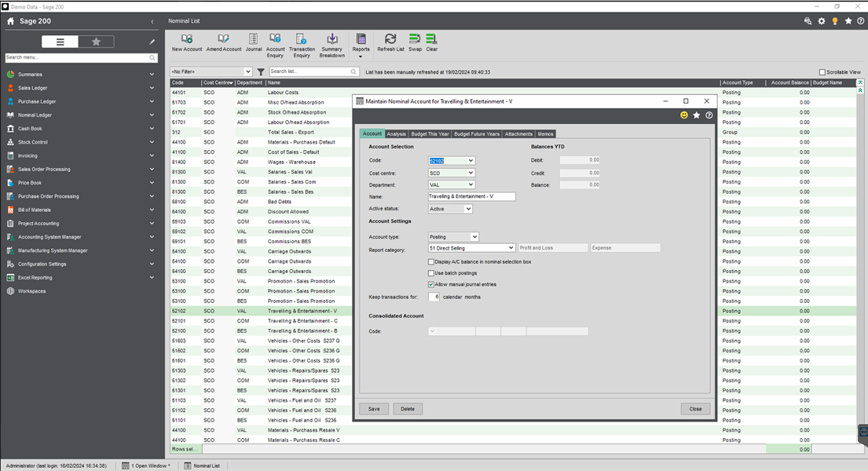Click the smiley feedback icon in dialog
The width and height of the screenshot is (868, 471).
(x=684, y=115)
